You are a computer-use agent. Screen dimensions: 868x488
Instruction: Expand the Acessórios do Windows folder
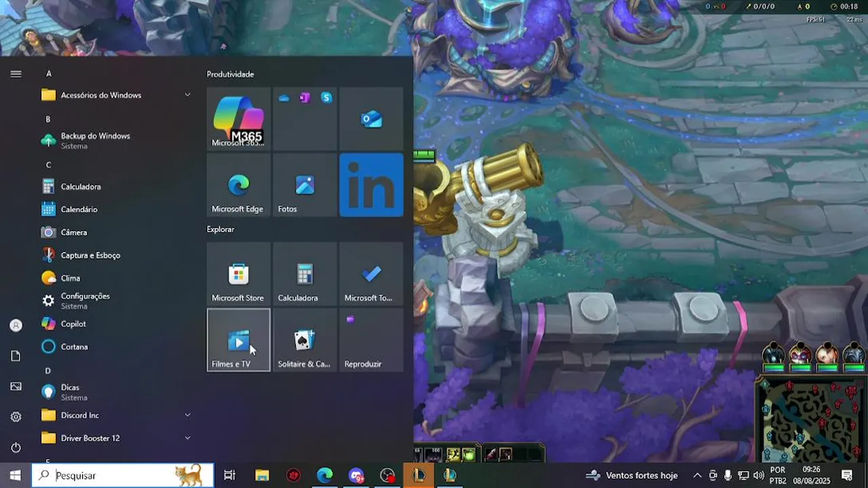pos(116,96)
